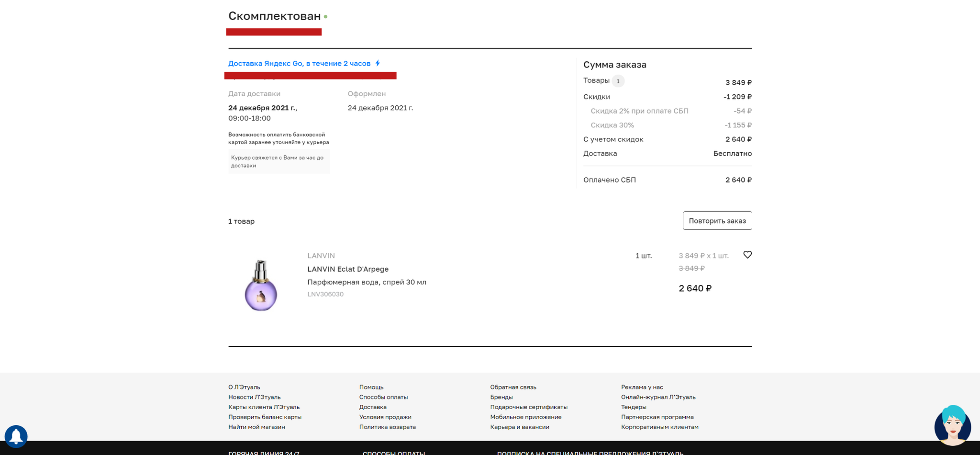Open Бренды footer link
Viewport: 980px width, 455px height.
[x=501, y=397]
